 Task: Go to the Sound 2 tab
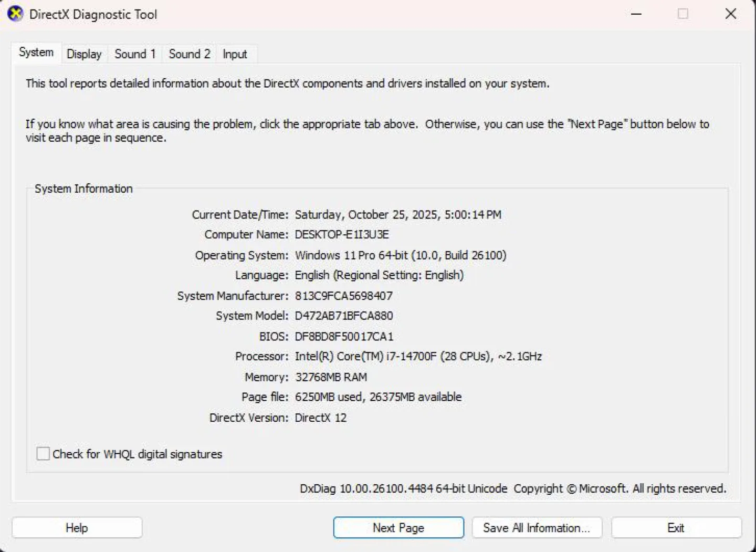click(189, 54)
